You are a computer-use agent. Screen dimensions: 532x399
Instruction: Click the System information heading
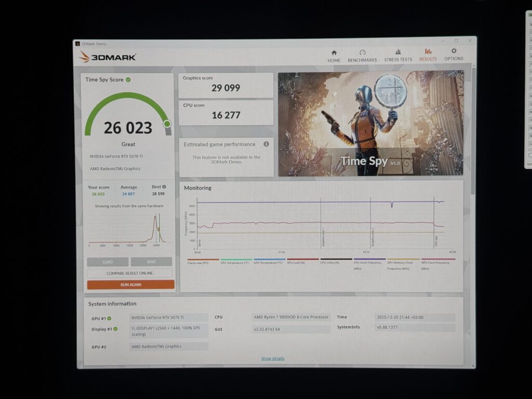click(112, 303)
